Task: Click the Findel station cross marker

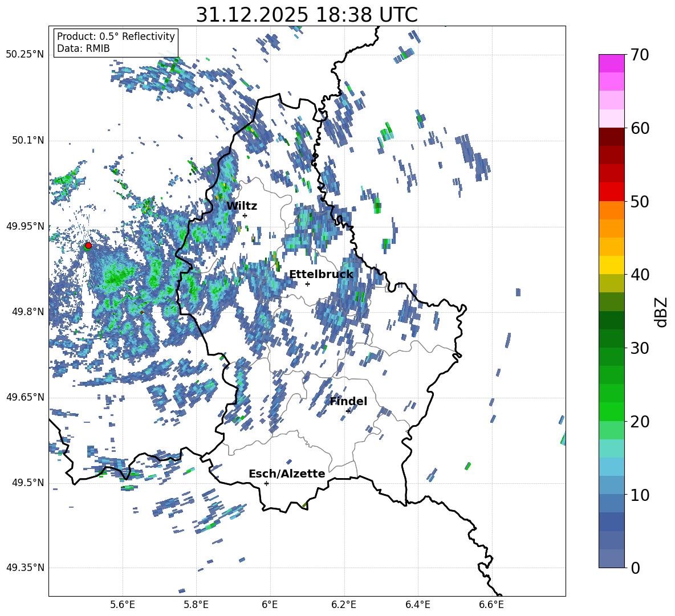Action: click(x=348, y=411)
